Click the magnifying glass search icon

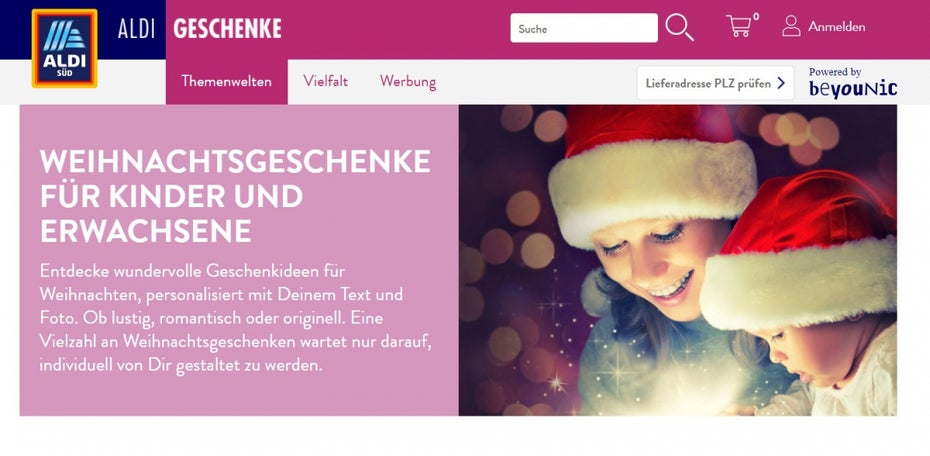click(679, 27)
